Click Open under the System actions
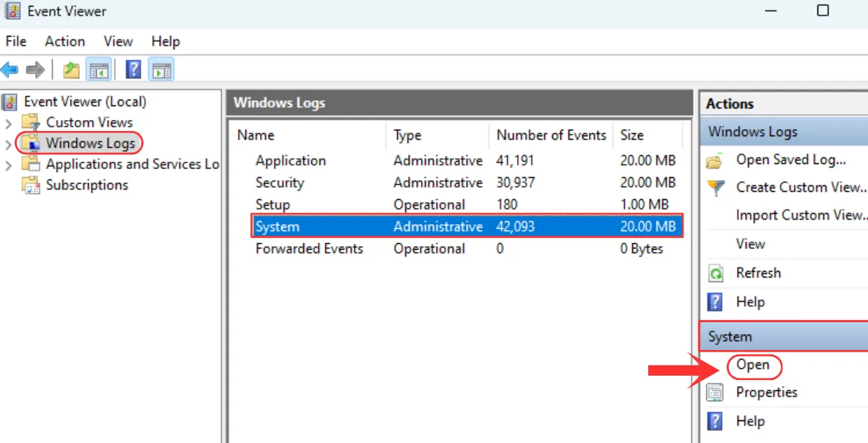The width and height of the screenshot is (868, 443). [x=753, y=365]
